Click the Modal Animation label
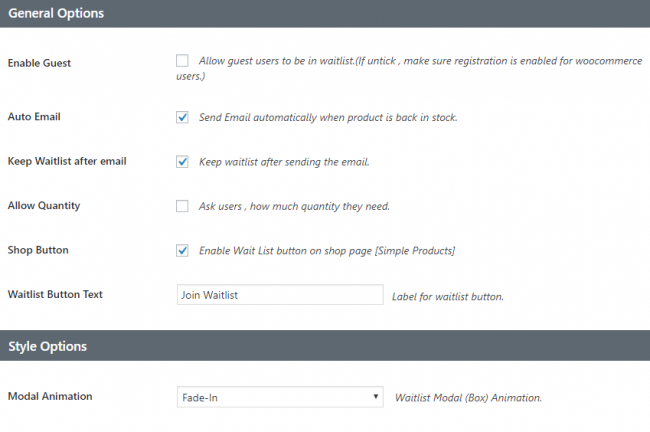 50,396
